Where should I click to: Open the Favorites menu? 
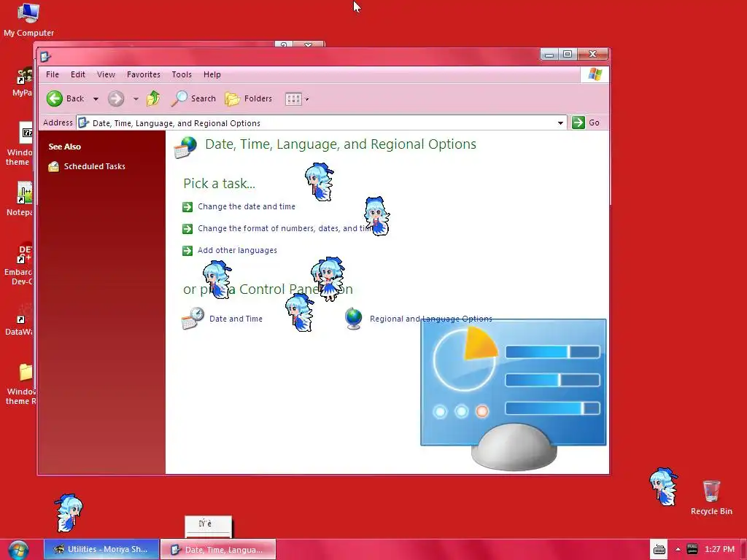(x=144, y=74)
